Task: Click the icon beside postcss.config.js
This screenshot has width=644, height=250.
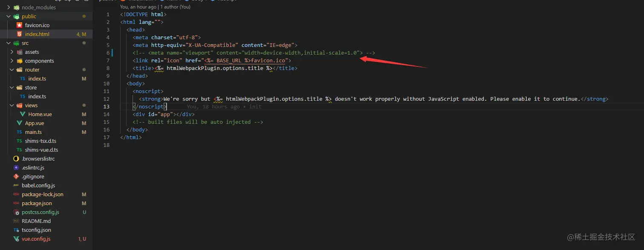Action: coord(16,213)
